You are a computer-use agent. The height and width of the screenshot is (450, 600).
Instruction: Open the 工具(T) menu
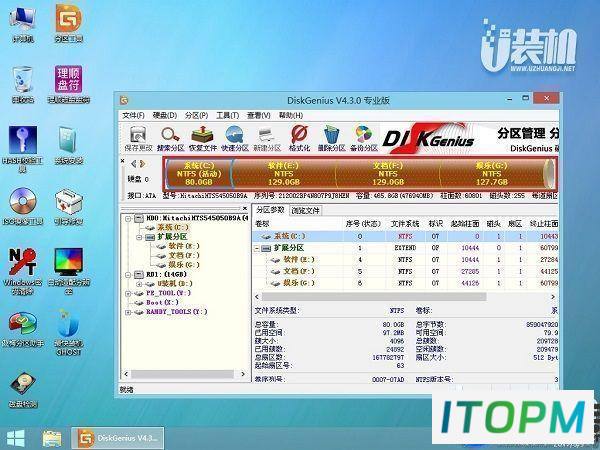click(228, 116)
